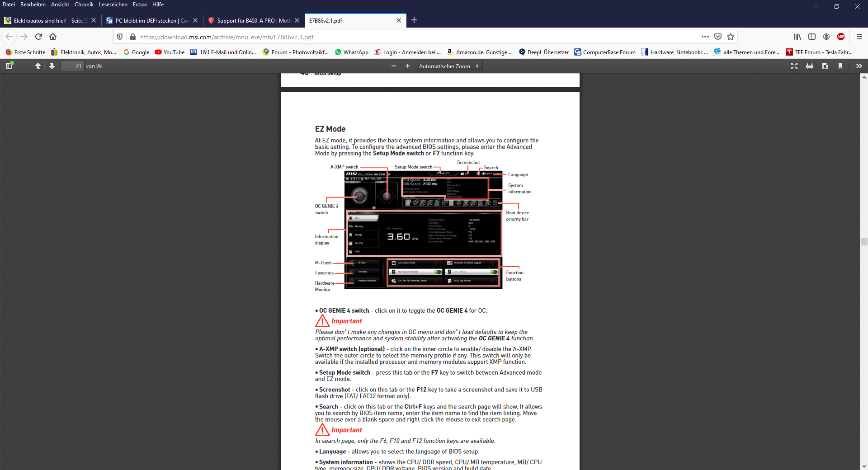Reload the current page
Image resolution: width=868 pixels, height=470 pixels.
(38, 37)
